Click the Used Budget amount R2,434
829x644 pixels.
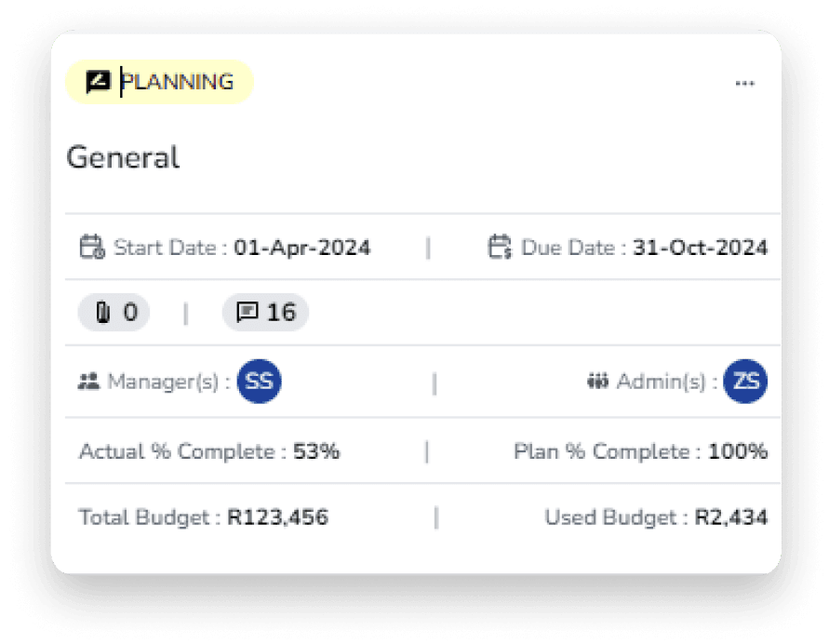[731, 517]
